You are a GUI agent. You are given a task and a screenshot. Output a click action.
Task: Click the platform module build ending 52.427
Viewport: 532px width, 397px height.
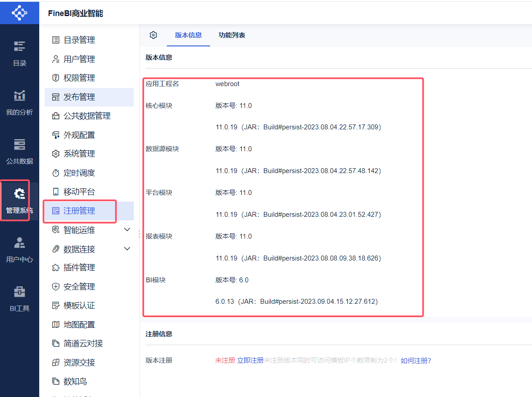(x=298, y=215)
